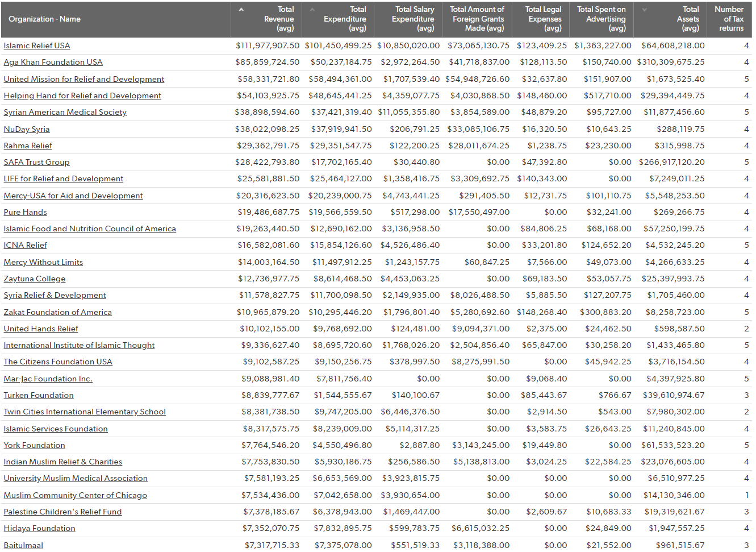Open Palestine Children's Relief Fund link
Image resolution: width=756 pixels, height=552 pixels.
[62, 512]
